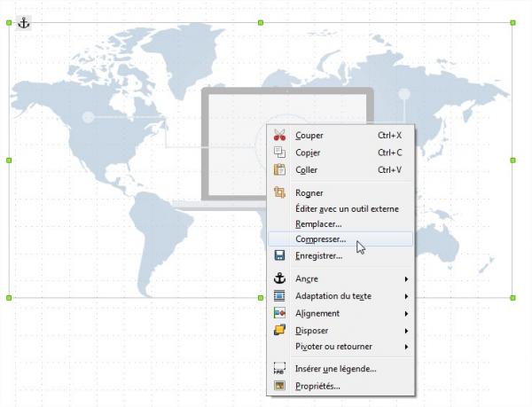Click the Alignement icon
This screenshot has height=407, width=532.
(x=279, y=313)
